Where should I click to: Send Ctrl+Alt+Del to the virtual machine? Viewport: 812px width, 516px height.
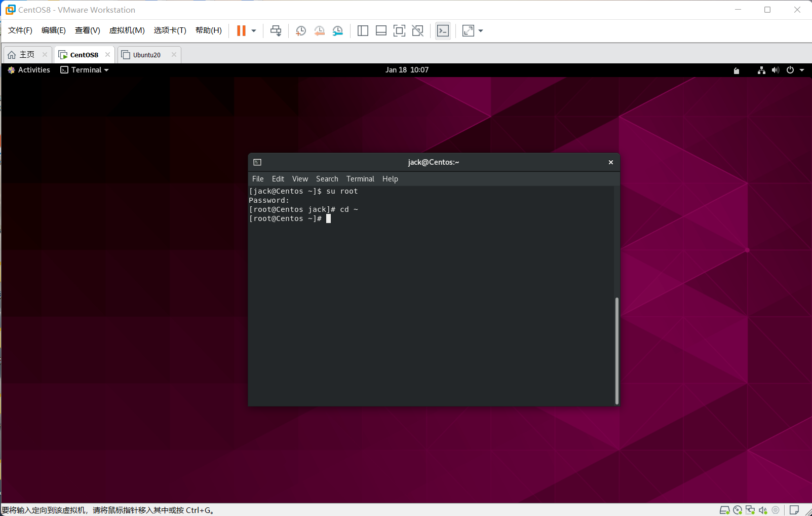(x=276, y=30)
